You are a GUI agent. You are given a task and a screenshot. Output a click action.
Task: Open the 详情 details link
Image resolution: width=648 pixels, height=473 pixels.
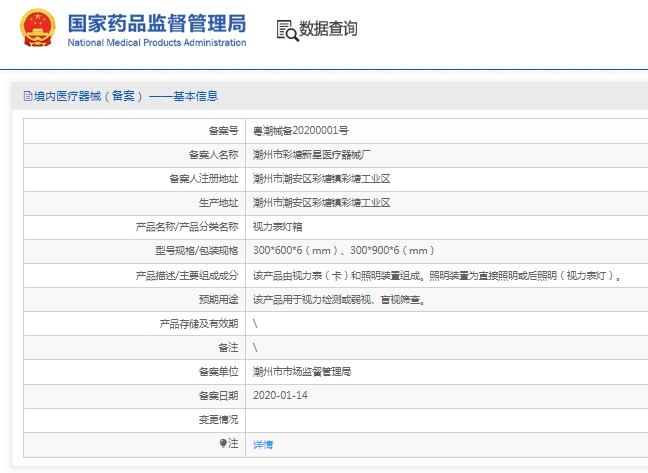[263, 444]
